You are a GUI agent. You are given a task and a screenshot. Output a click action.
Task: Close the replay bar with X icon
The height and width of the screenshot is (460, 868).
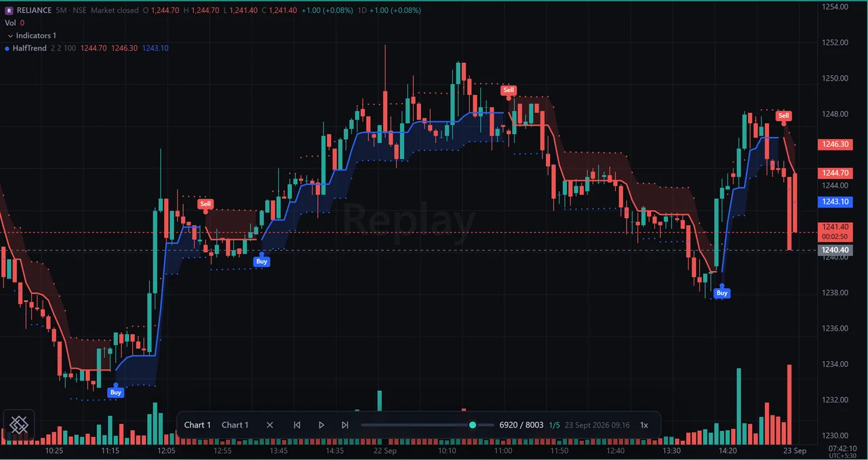tap(270, 425)
